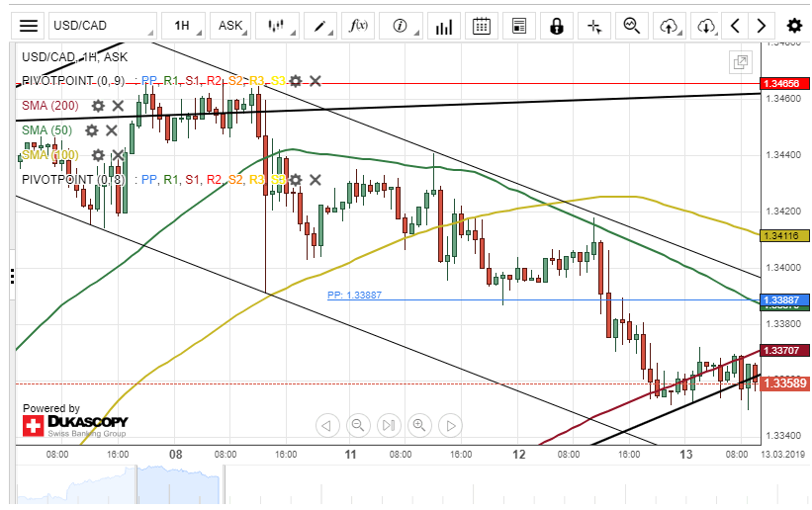The height and width of the screenshot is (510, 812).
Task: Remove the SMA (50) indicator
Action: 112,130
